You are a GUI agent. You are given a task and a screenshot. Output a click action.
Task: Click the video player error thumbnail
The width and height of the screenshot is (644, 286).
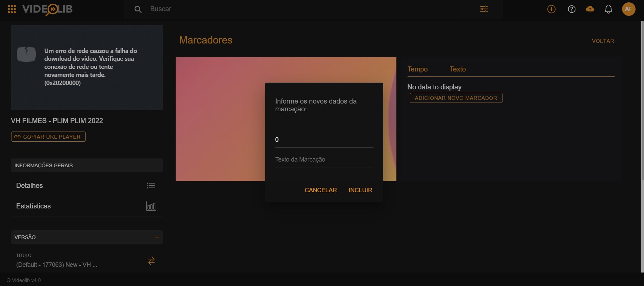coord(87,68)
